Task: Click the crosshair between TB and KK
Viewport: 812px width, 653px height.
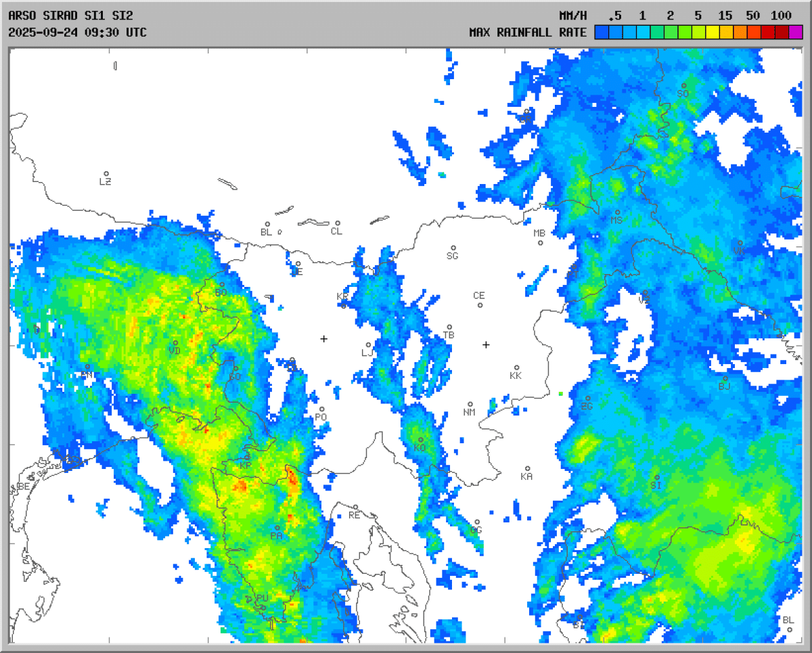Action: 486,345
